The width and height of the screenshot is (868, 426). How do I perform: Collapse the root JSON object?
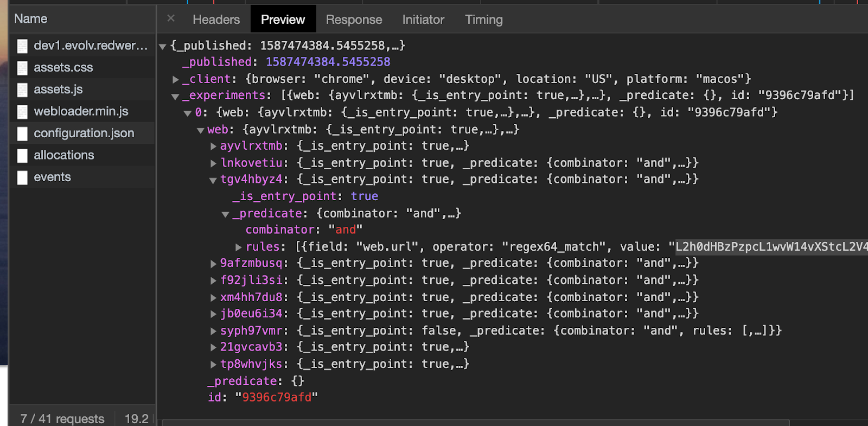coord(162,47)
